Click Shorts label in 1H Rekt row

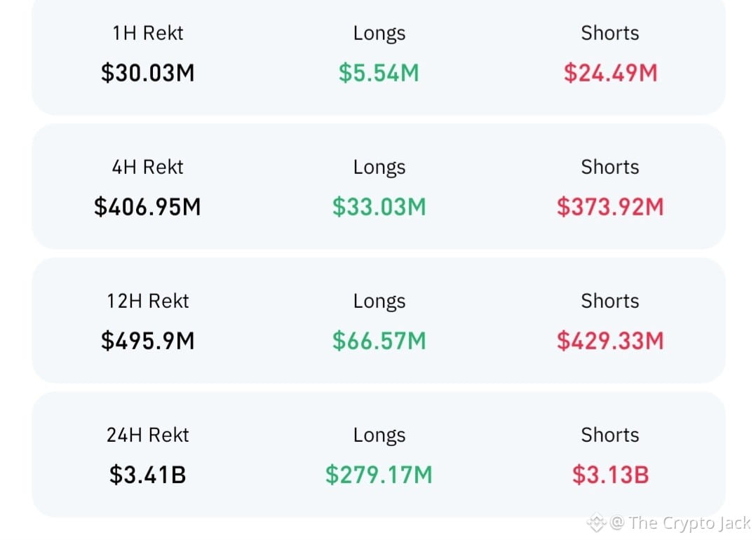tap(610, 33)
